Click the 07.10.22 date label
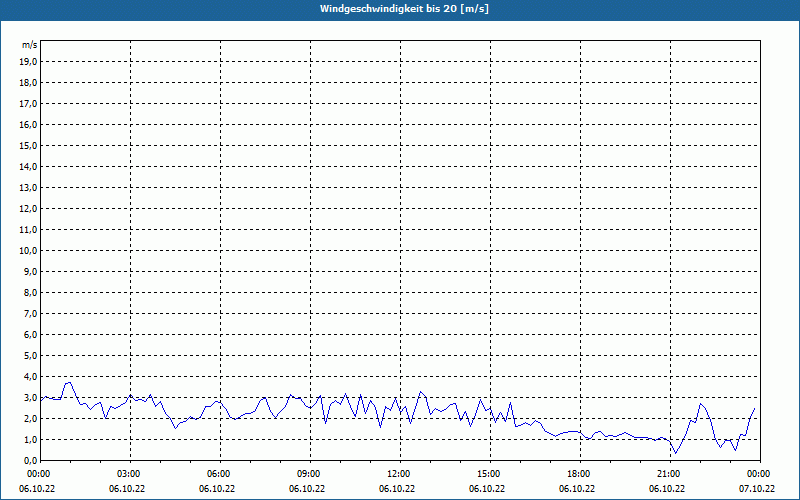Viewport: 800px width, 500px height. [x=757, y=489]
